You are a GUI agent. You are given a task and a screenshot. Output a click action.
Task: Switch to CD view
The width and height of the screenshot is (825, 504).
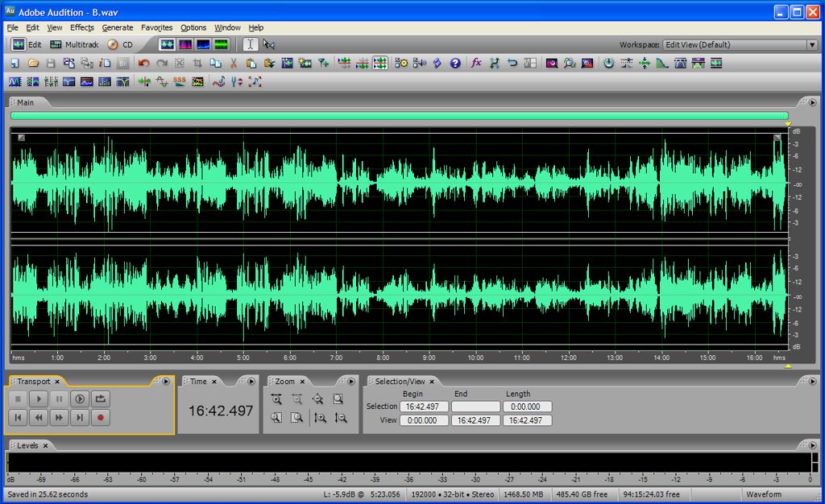pos(121,45)
